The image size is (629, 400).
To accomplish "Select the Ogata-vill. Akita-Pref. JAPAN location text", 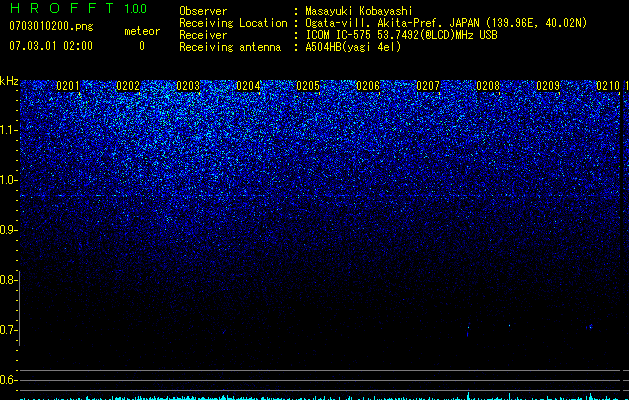I will 392,23.
